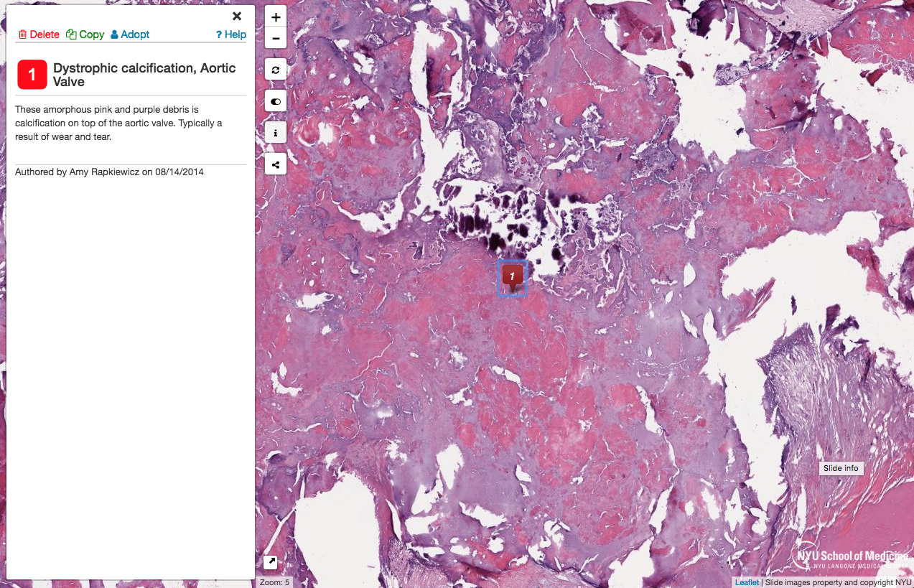Toggle the annotation switch control

pos(276,101)
